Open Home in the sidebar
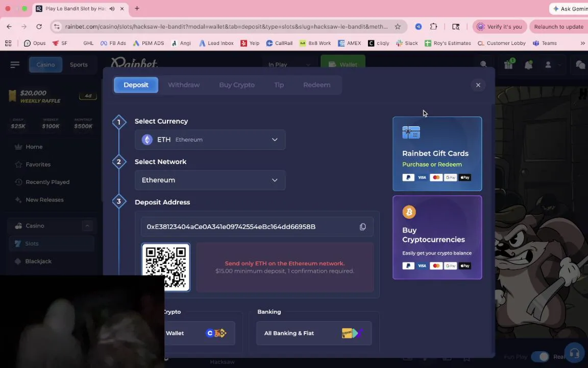This screenshot has height=368, width=588. click(34, 147)
